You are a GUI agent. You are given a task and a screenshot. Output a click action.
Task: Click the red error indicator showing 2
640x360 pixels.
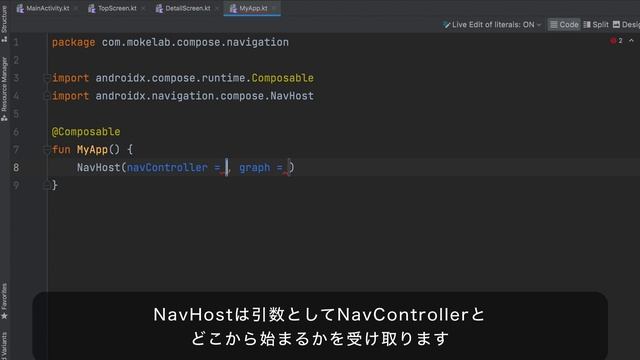[616, 41]
